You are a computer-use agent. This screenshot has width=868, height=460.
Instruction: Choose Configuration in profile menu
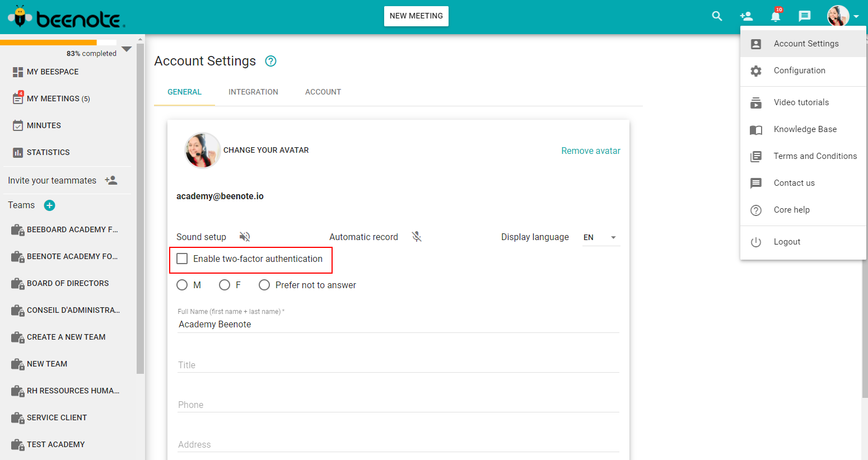803,71
